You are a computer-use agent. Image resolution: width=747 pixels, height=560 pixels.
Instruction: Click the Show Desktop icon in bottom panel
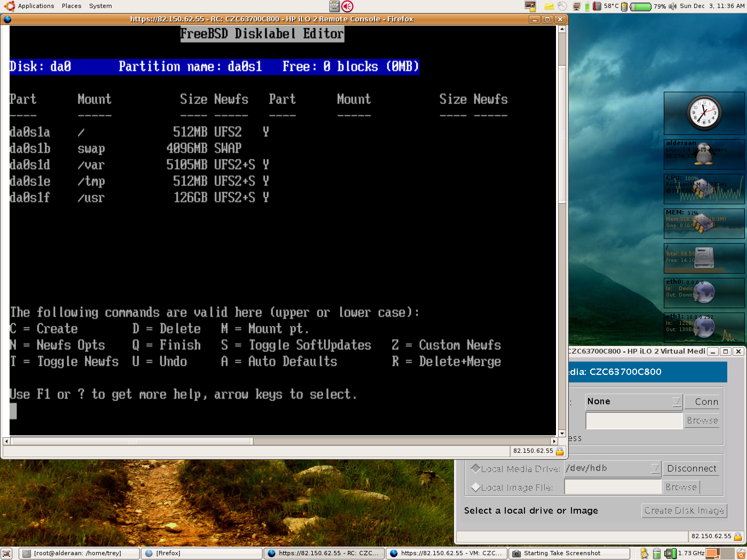coord(7,554)
